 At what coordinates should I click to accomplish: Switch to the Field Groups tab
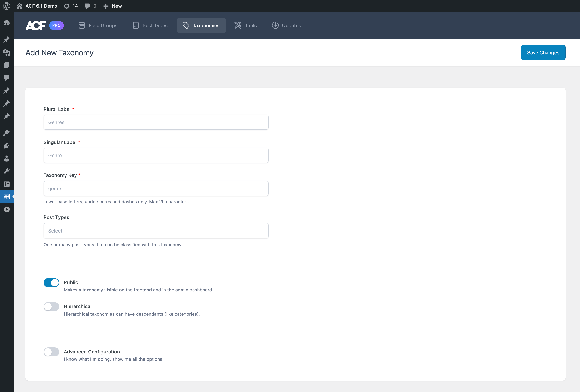(98, 25)
